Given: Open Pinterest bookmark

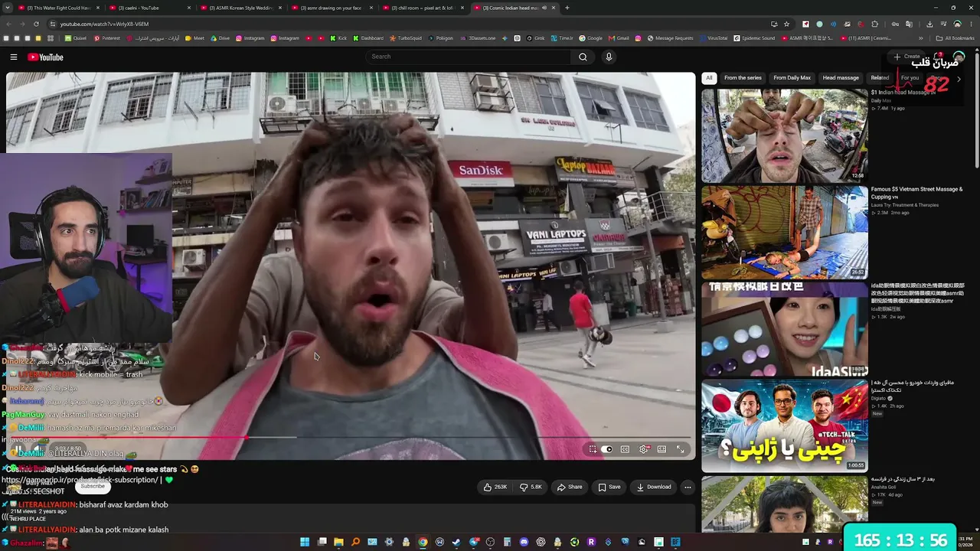Looking at the screenshot, I should pyautogui.click(x=106, y=37).
